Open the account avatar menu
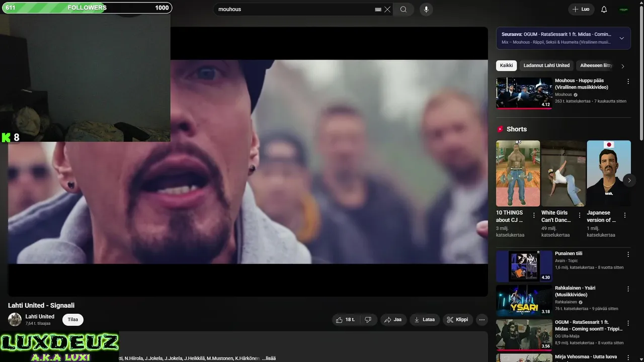Viewport: 644px width, 362px height. (x=623, y=10)
